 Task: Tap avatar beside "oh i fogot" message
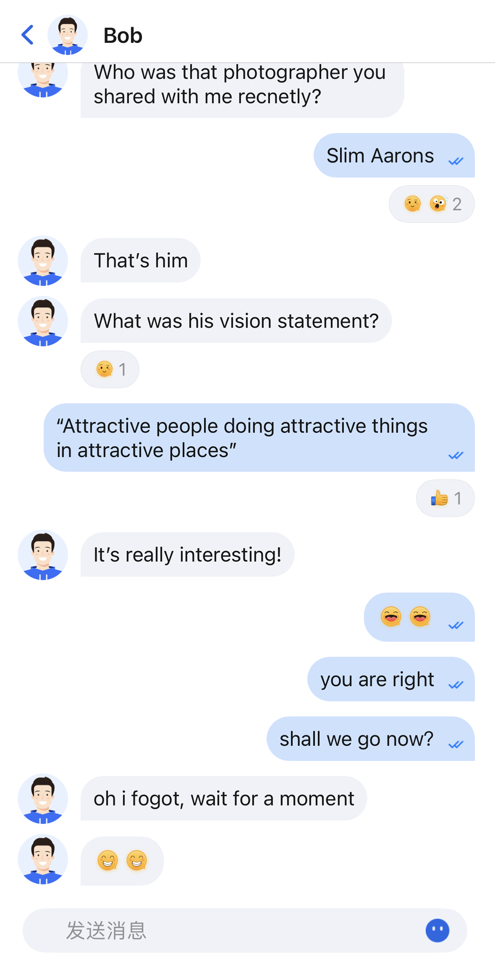(43, 798)
